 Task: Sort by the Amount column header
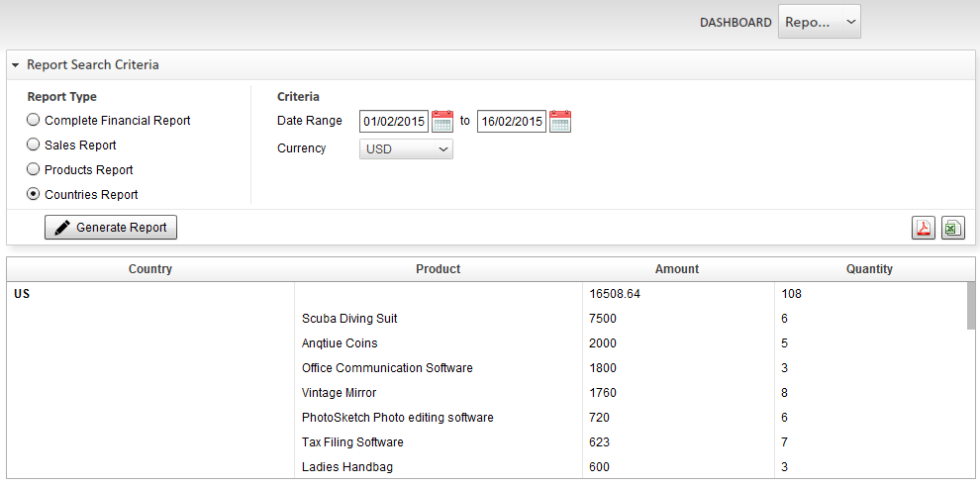pos(677,269)
